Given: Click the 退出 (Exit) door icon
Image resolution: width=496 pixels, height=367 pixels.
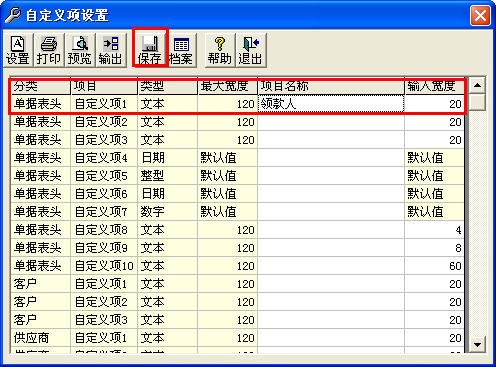Looking at the screenshot, I should [250, 50].
